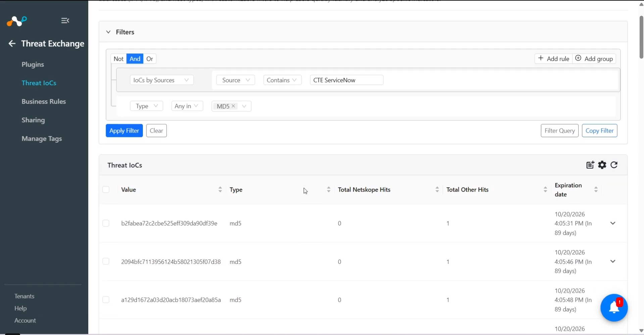Open Business Rules in sidebar

(44, 101)
